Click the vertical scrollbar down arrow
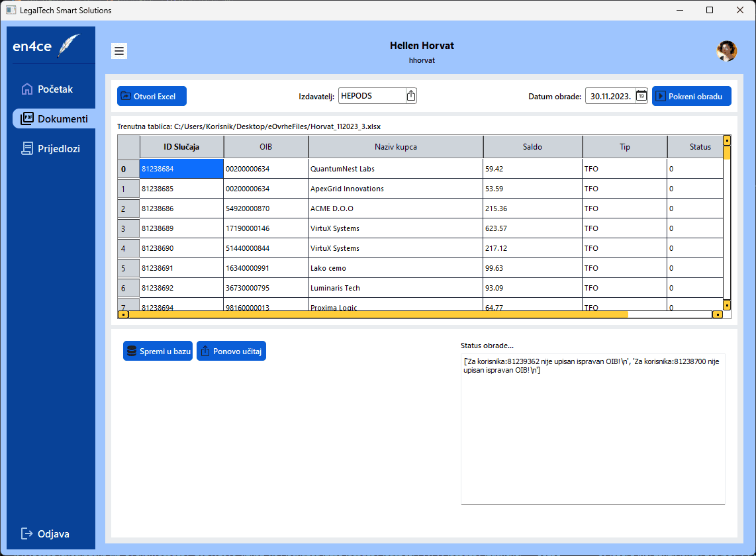The width and height of the screenshot is (756, 556). coord(727,305)
